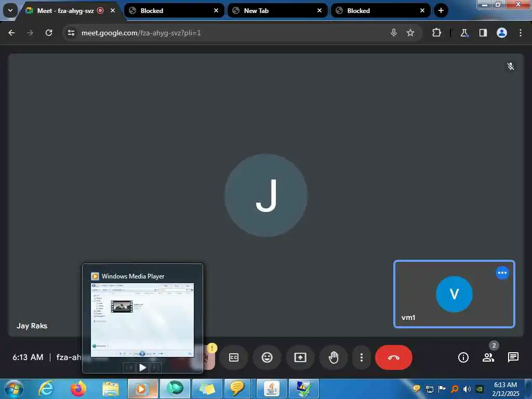Open the Chrome three-dot menu

(521, 33)
